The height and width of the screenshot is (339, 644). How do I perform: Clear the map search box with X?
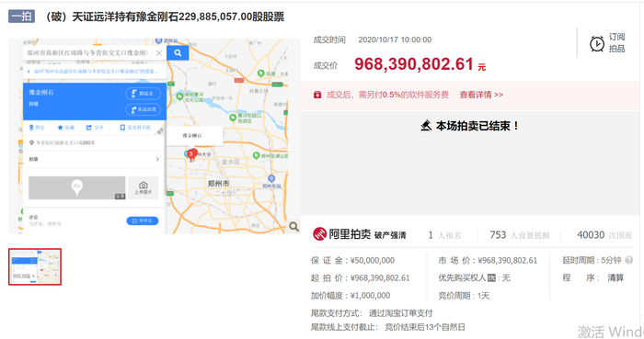click(x=158, y=53)
